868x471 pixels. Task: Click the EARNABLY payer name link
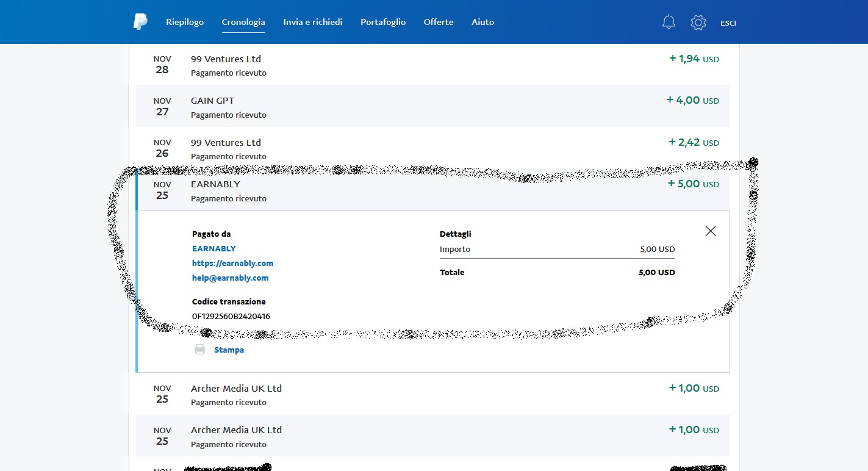214,248
